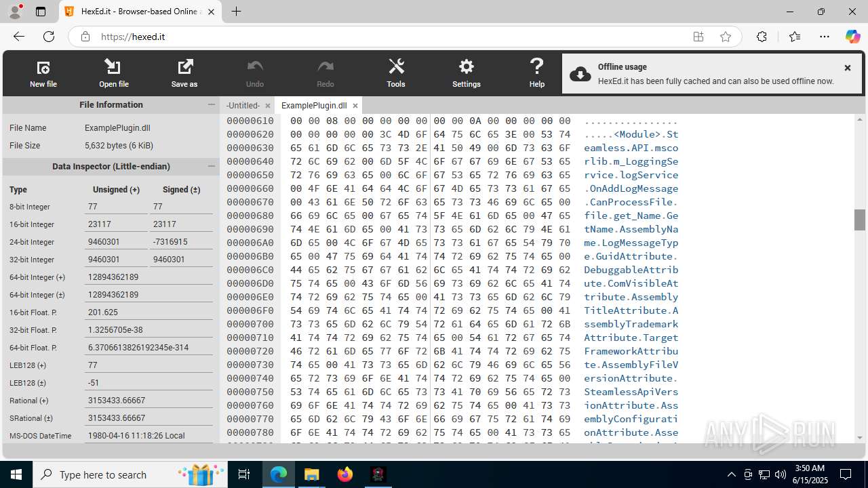868x488 pixels.
Task: Click the Undo arrow icon
Action: (255, 73)
